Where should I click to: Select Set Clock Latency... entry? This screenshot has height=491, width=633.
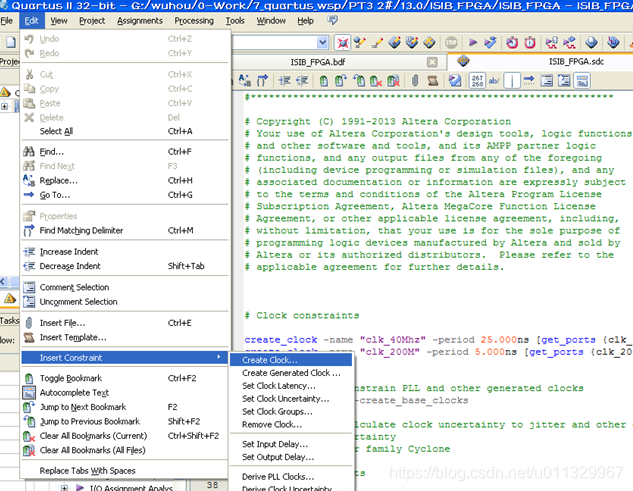[291, 386]
